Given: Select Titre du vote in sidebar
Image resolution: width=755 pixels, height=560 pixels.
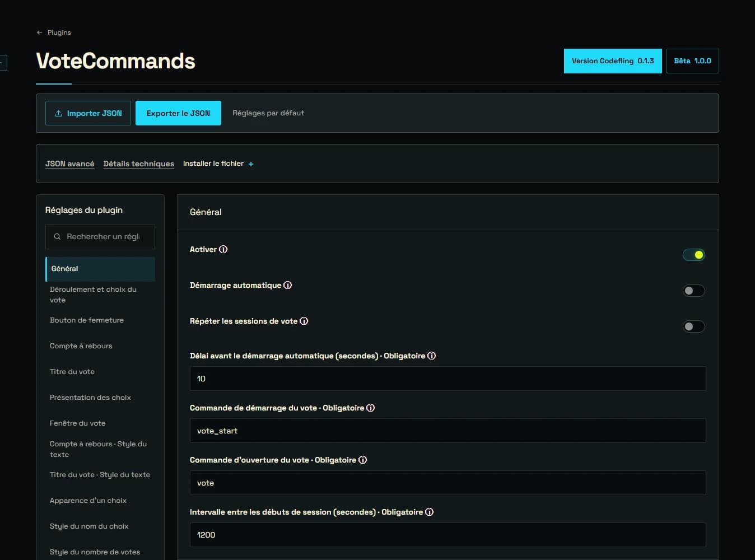Looking at the screenshot, I should pos(100,372).
